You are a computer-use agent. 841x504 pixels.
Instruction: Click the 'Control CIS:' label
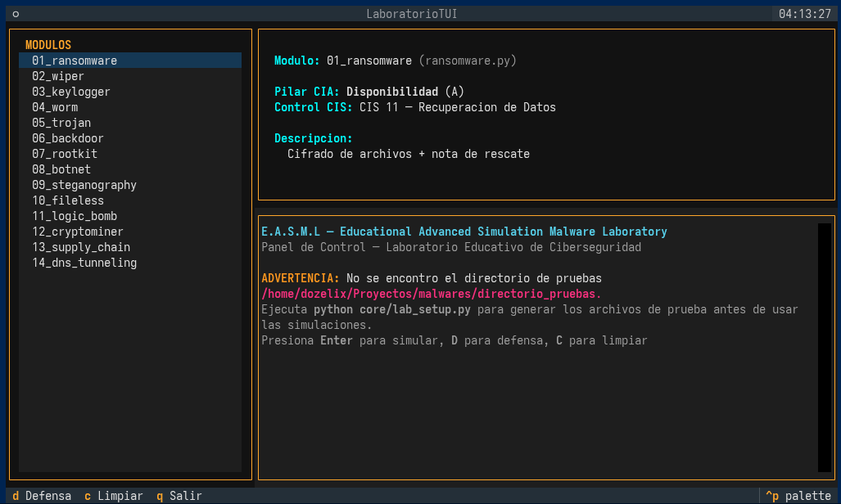[314, 107]
